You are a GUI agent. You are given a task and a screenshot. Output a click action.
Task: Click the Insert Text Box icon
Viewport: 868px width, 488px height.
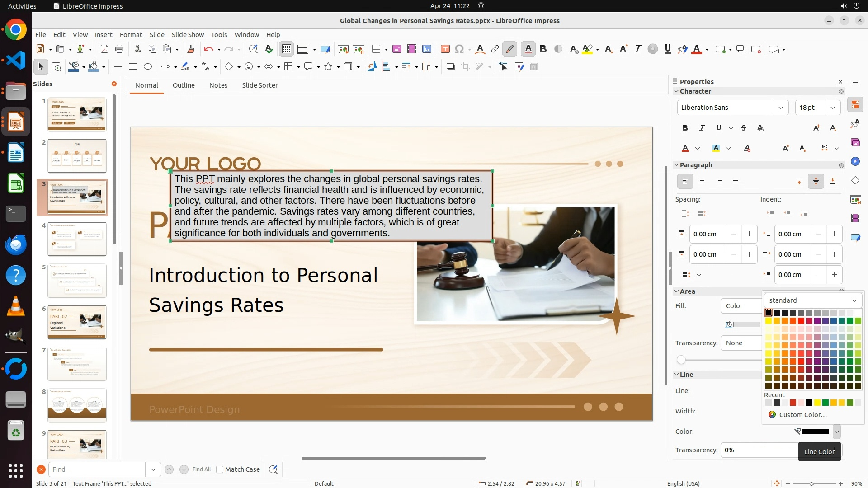pos(445,49)
